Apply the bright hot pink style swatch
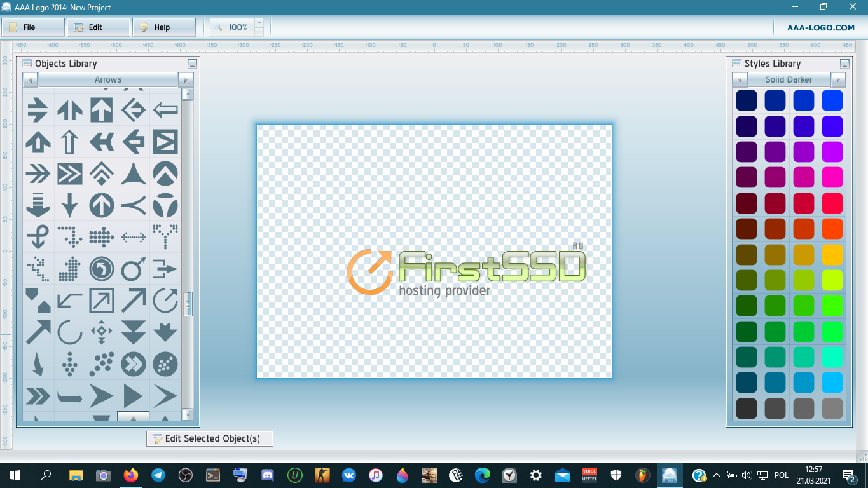The width and height of the screenshot is (868, 488). (832, 177)
